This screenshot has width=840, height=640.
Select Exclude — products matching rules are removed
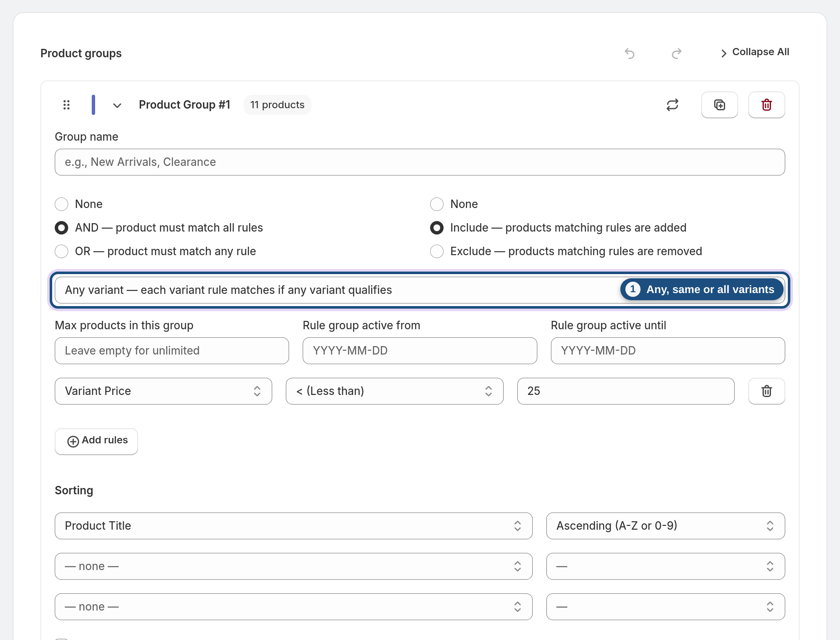coord(566,251)
